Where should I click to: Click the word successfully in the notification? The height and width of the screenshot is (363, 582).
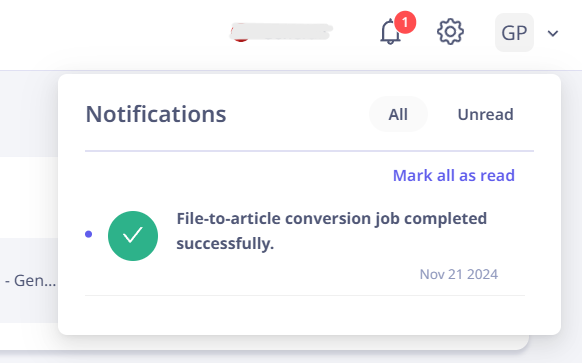coord(225,244)
